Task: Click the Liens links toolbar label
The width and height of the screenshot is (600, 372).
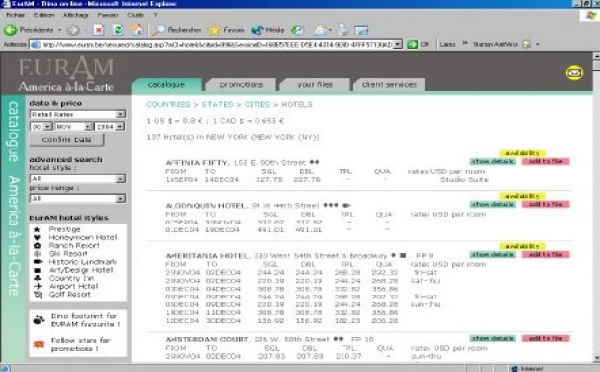Action: [447, 44]
